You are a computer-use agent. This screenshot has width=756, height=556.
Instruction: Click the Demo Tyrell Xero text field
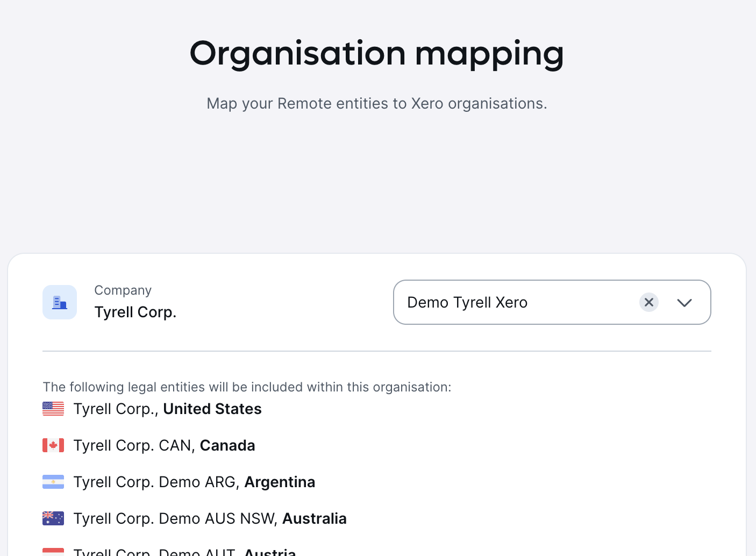tap(552, 302)
